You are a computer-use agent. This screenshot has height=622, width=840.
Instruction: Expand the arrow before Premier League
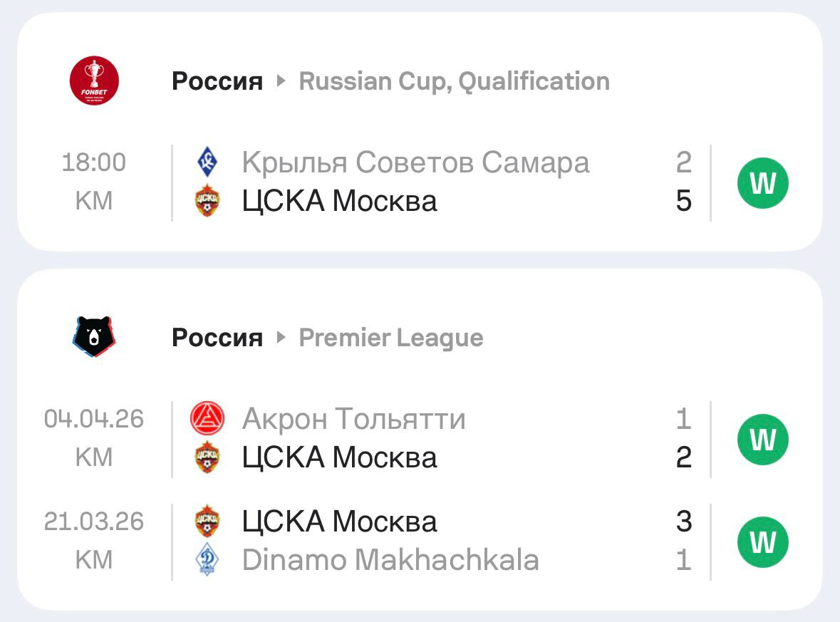281,338
